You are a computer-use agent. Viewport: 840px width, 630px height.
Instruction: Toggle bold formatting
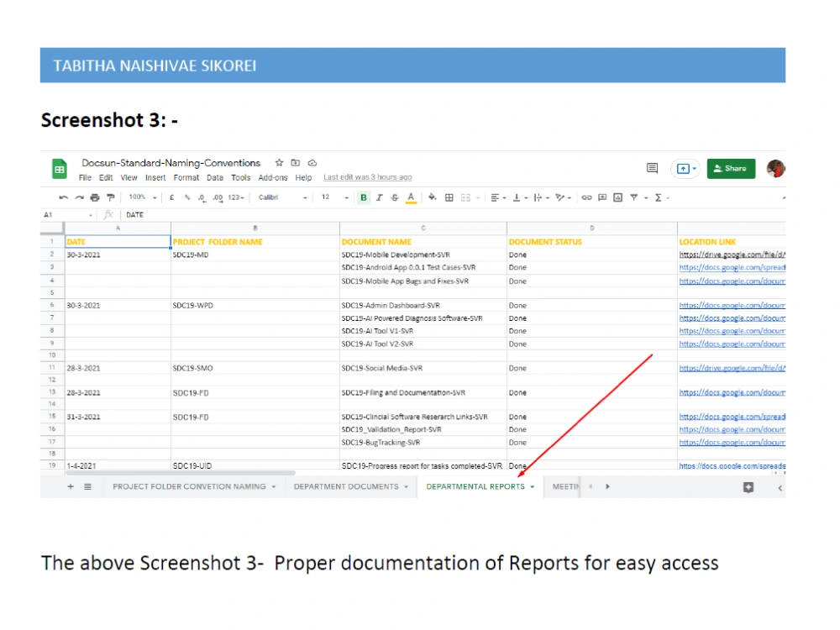point(364,197)
